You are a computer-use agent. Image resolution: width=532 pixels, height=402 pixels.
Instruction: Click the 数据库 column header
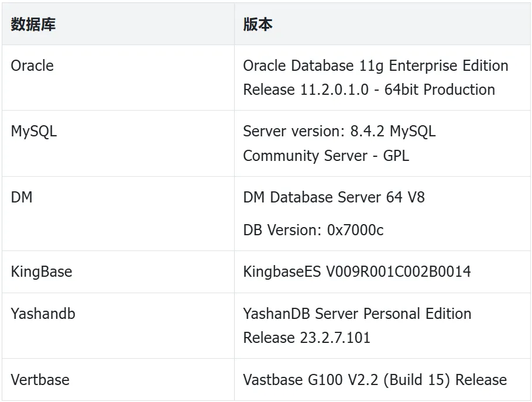pyautogui.click(x=33, y=25)
